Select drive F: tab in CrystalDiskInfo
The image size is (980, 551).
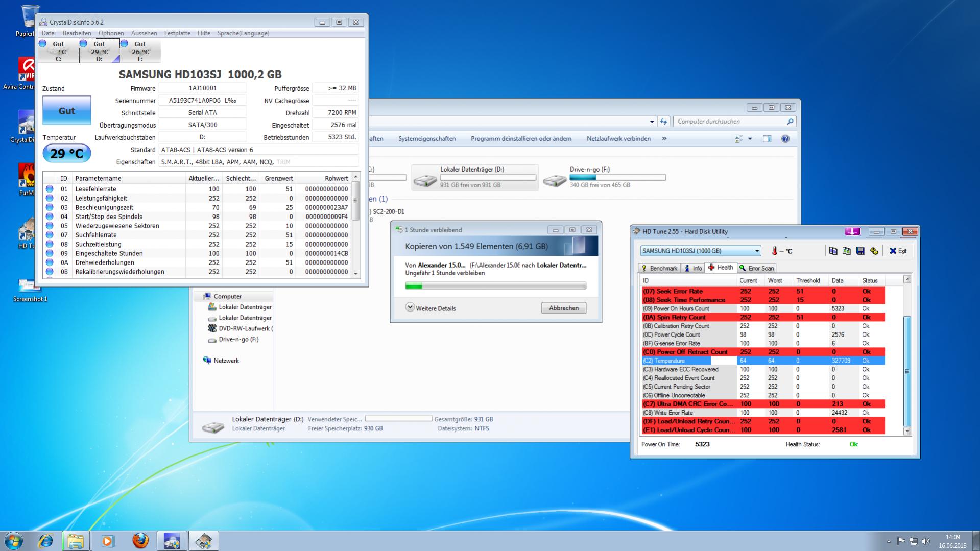[140, 51]
